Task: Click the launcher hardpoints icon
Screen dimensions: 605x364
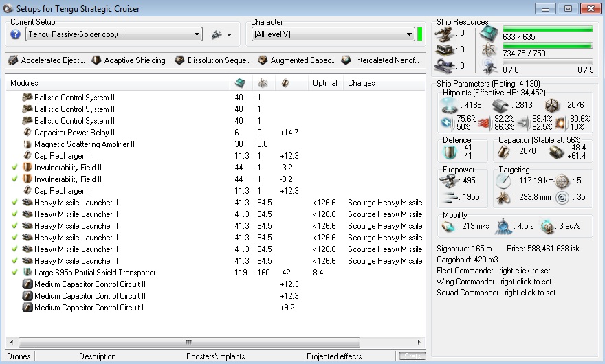Action: point(444,50)
